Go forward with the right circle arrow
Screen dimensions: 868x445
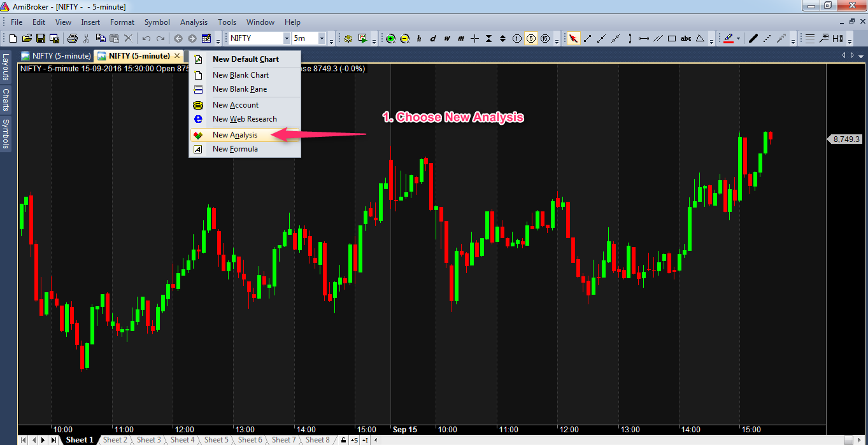coord(192,38)
